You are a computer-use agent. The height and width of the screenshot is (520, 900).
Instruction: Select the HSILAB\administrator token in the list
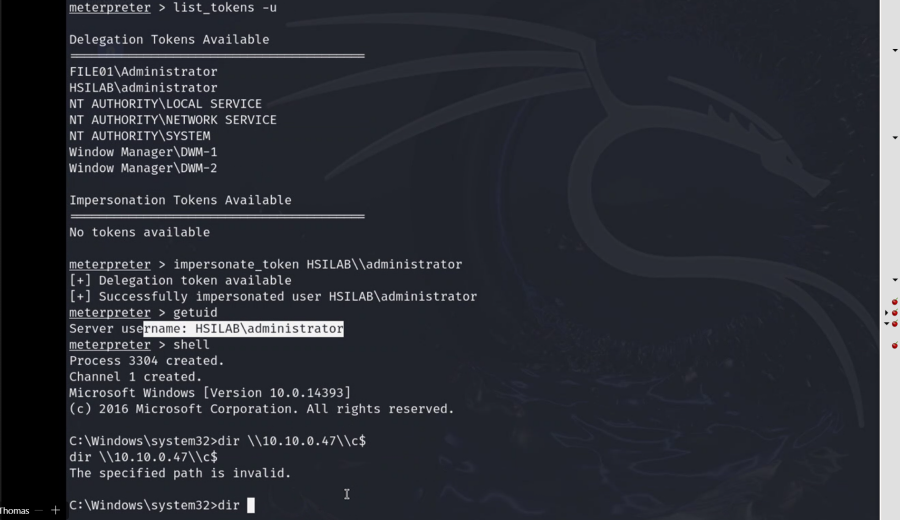coord(143,88)
